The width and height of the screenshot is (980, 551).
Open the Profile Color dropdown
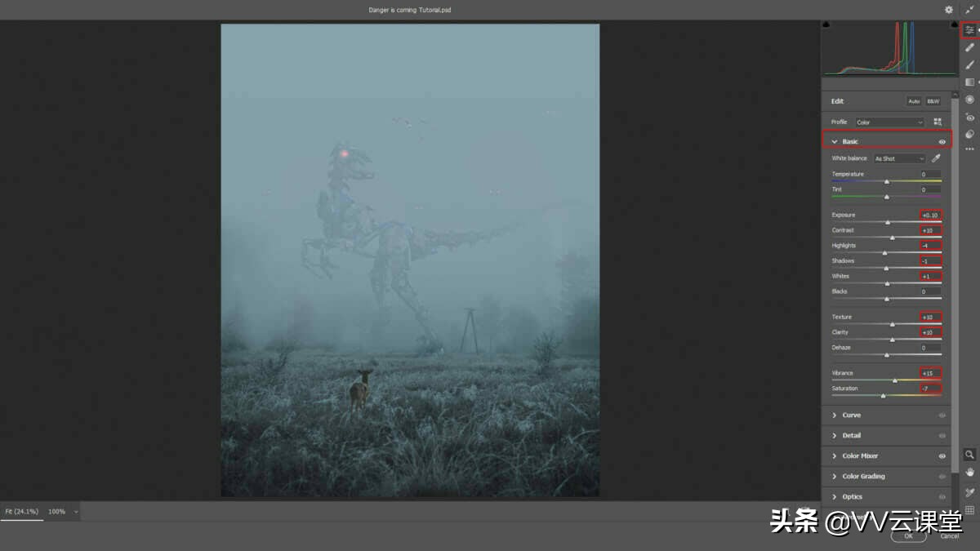point(889,121)
